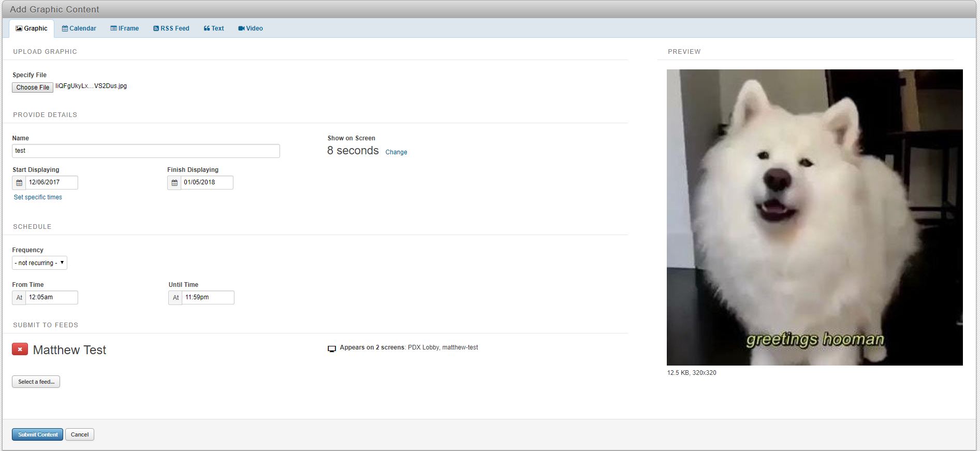Click the dog preview image
980x451 pixels.
click(x=815, y=217)
